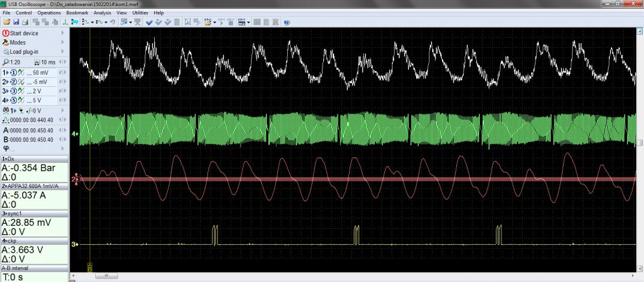Open the trigger settings arrow beside 0 V
The image size is (644, 282).
[63, 111]
